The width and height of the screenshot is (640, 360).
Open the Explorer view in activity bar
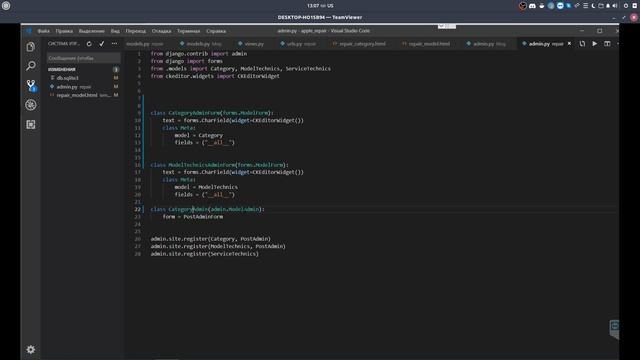click(31, 47)
